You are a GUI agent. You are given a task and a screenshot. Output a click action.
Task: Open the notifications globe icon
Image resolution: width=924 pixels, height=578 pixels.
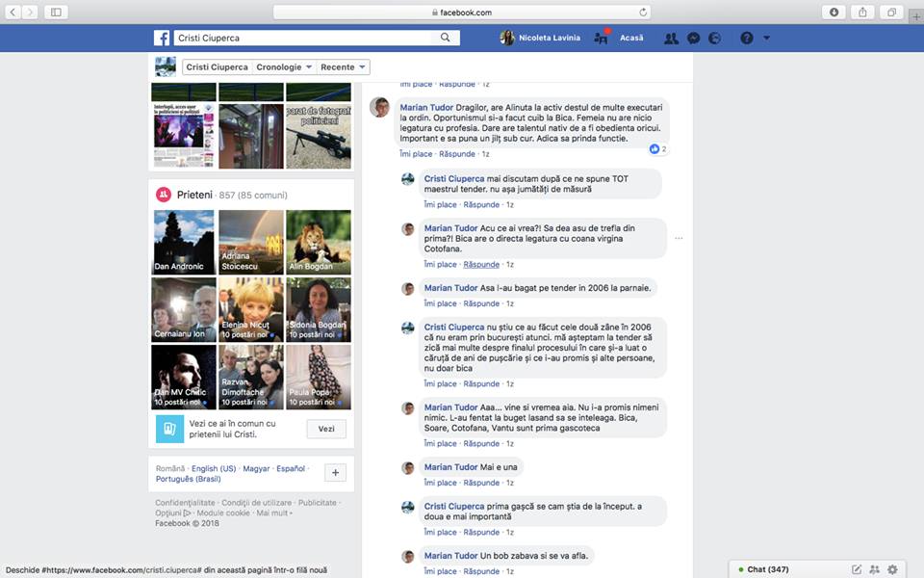click(x=714, y=39)
